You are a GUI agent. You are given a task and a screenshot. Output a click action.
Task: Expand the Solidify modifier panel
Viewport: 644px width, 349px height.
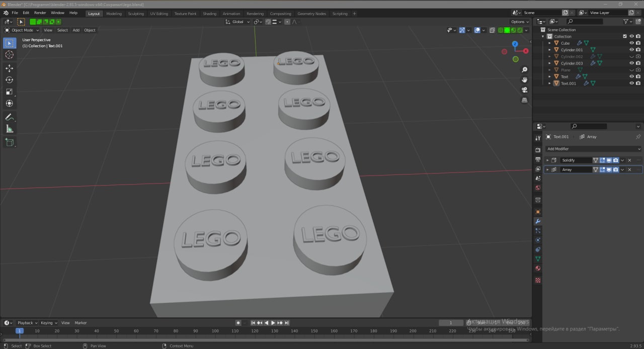coord(547,160)
